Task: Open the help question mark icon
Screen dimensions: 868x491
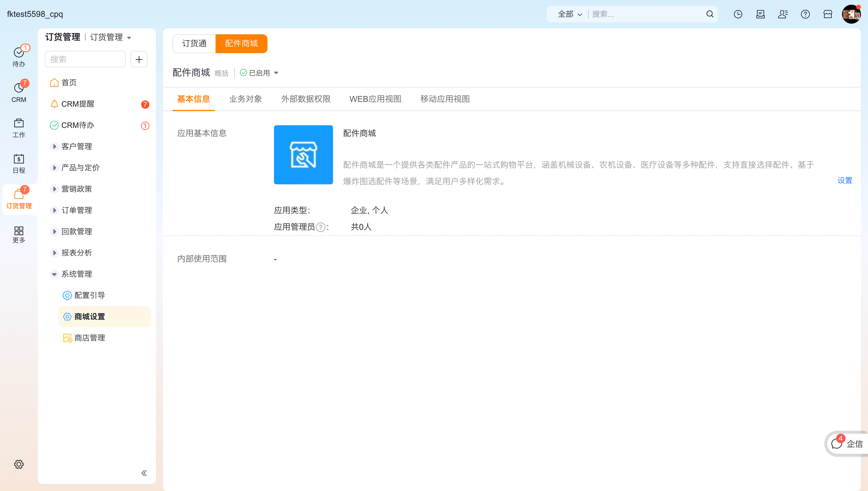Action: point(806,14)
